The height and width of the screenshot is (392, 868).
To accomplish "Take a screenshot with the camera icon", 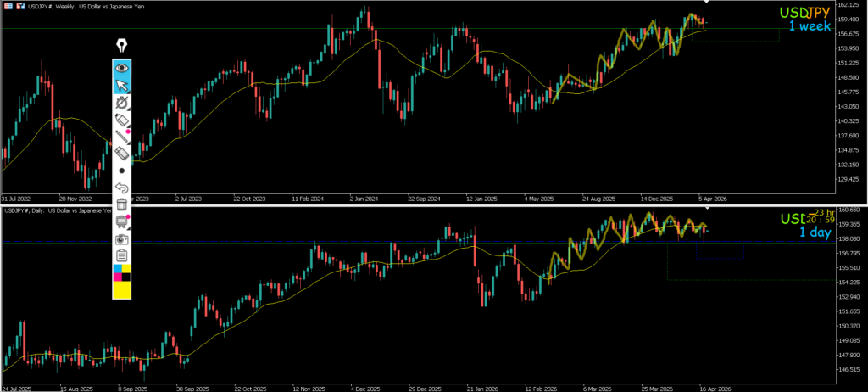I will (122, 239).
